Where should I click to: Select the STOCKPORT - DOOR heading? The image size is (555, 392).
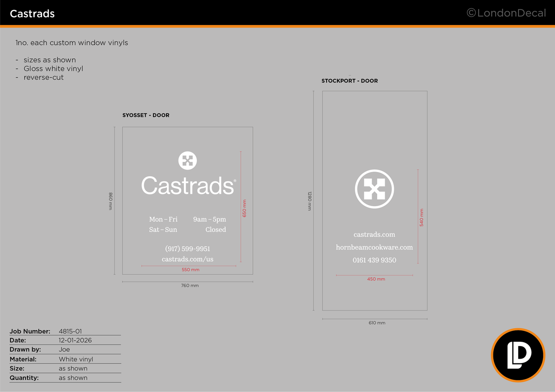click(x=349, y=81)
